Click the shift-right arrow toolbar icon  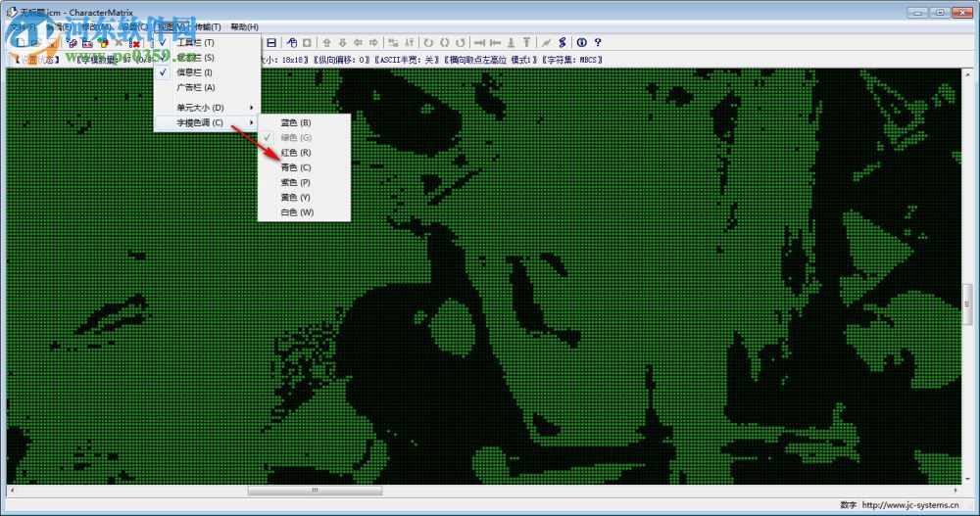(x=373, y=42)
